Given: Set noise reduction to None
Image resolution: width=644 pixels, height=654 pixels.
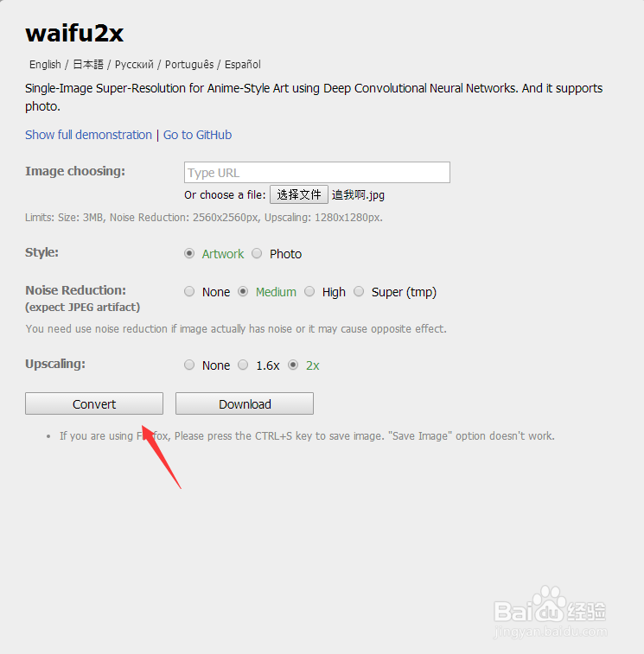Looking at the screenshot, I should click(189, 291).
